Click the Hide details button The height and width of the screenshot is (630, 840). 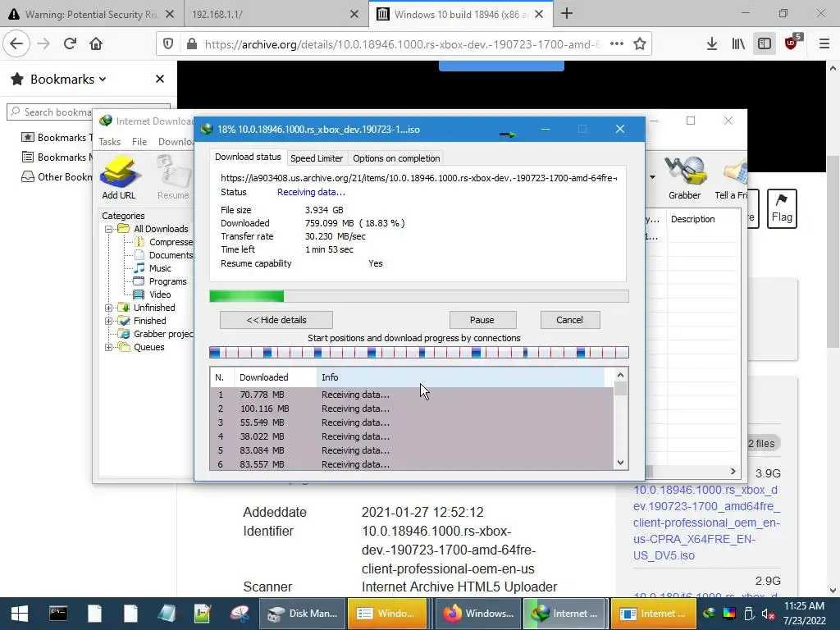tap(276, 320)
